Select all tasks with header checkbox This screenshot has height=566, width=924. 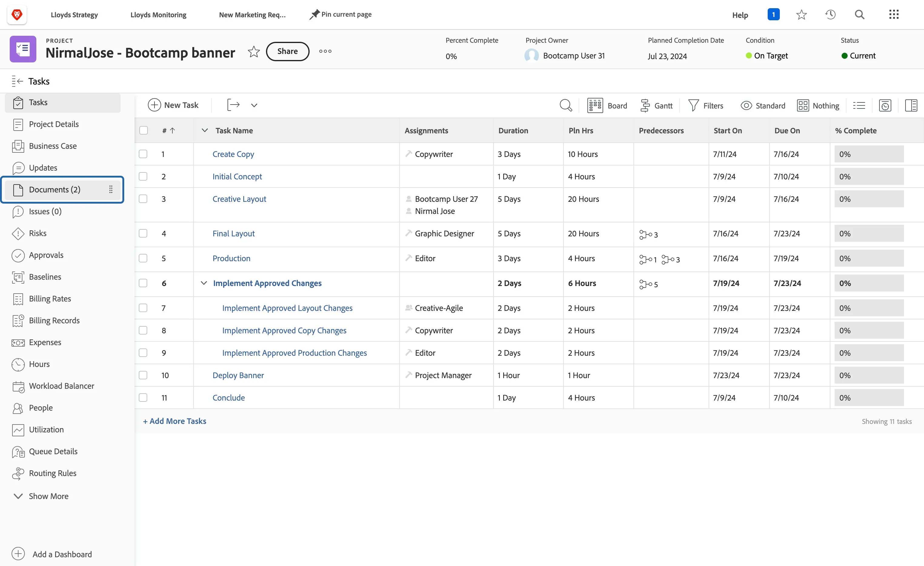pos(143,130)
